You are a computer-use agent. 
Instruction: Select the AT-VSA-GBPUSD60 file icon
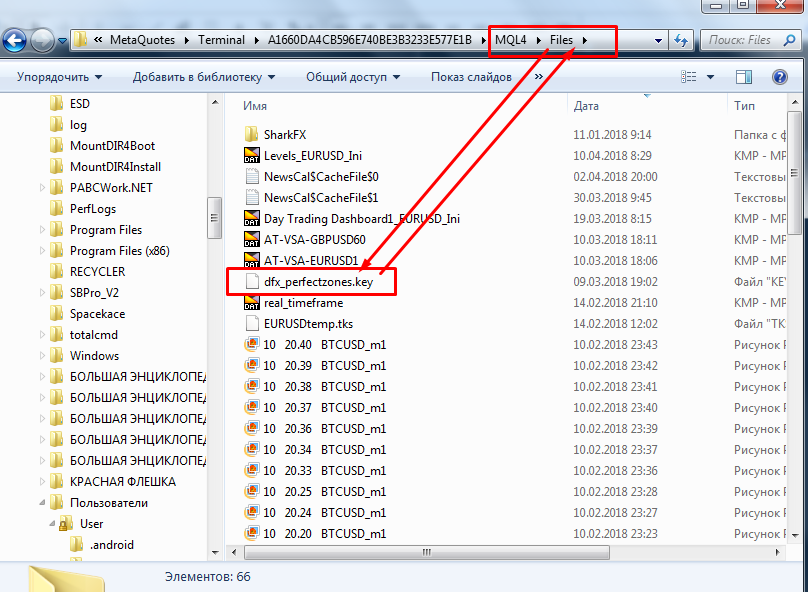(x=251, y=240)
